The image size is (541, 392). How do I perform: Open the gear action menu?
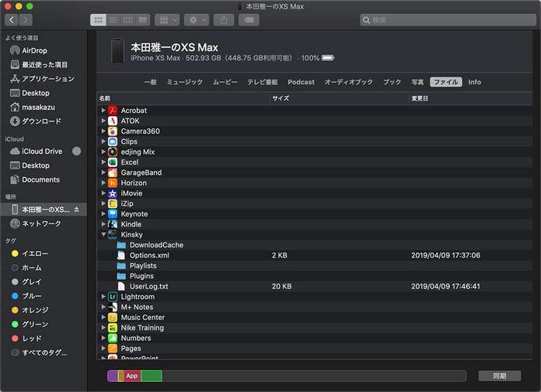click(196, 20)
